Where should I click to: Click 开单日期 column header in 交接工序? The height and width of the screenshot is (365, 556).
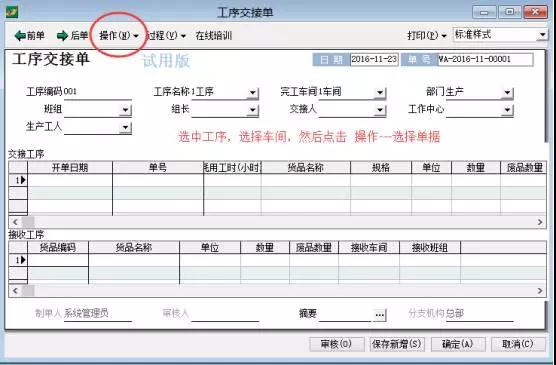[70, 167]
